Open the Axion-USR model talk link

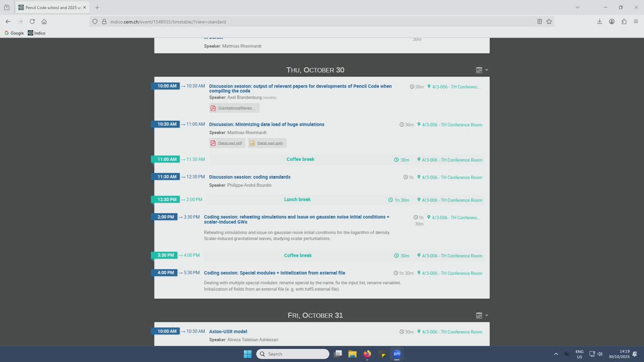pyautogui.click(x=228, y=331)
